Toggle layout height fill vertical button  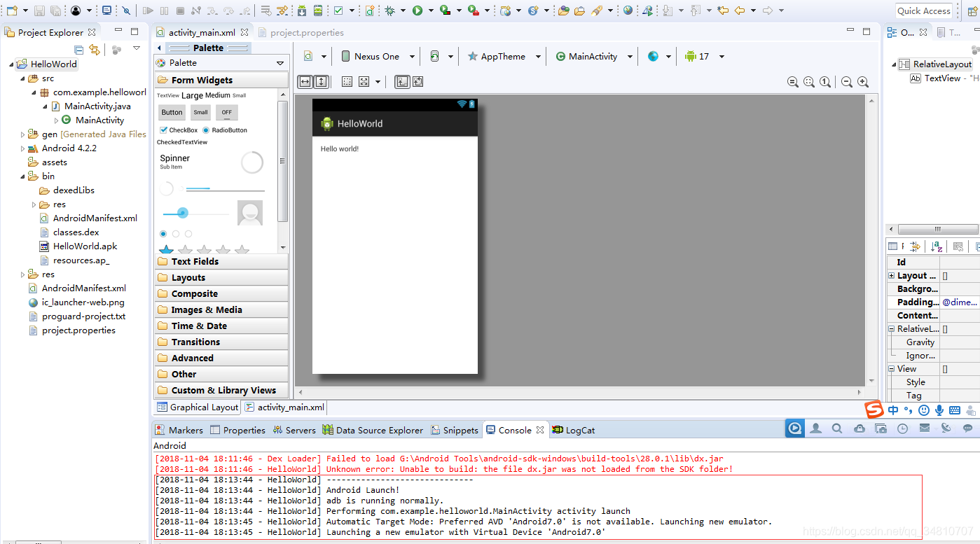coord(321,82)
